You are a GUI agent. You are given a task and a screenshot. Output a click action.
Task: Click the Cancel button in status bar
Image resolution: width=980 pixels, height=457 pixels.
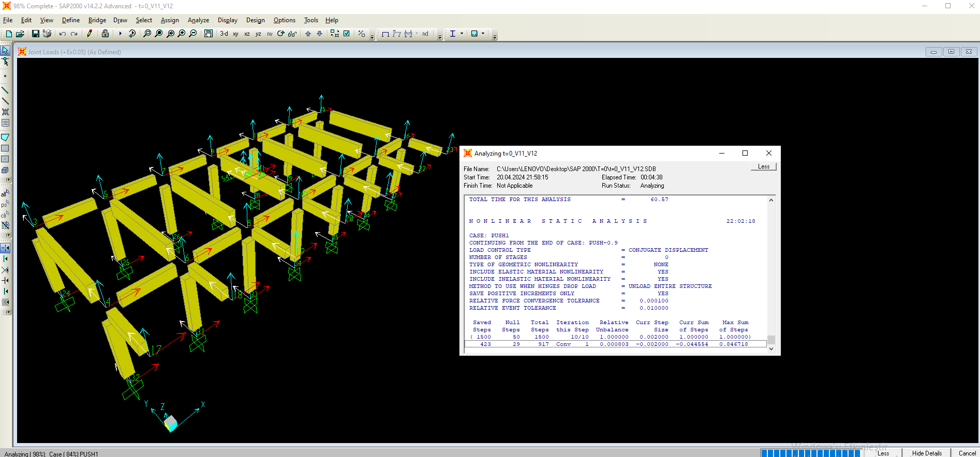(x=967, y=453)
